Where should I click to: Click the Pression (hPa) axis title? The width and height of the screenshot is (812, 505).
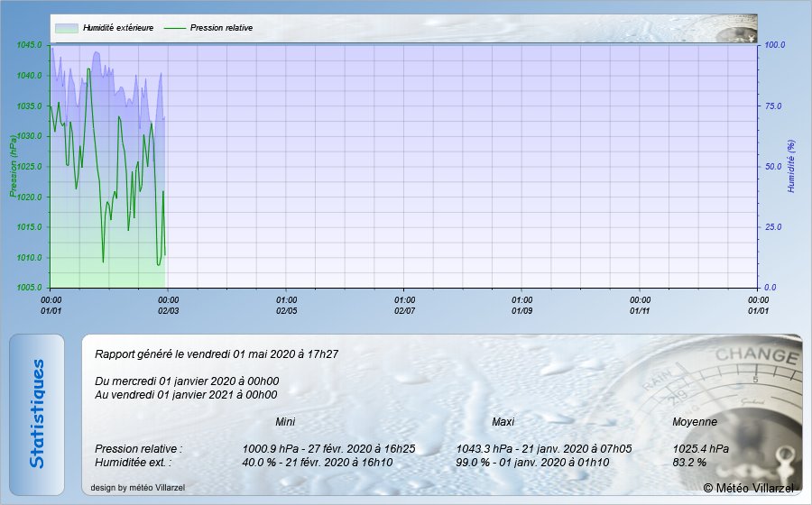[14, 166]
